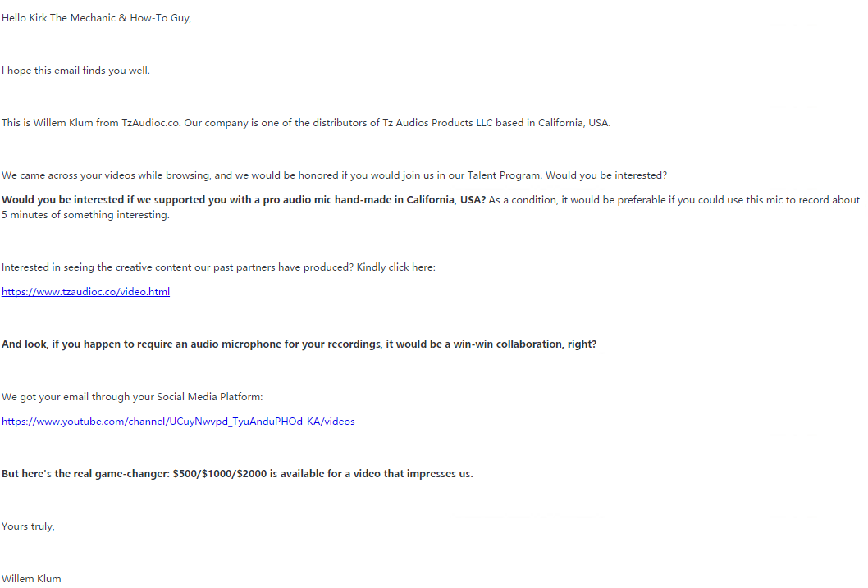The image size is (868, 588).
Task: Click the "As a condition" sentence
Action: (x=673, y=200)
